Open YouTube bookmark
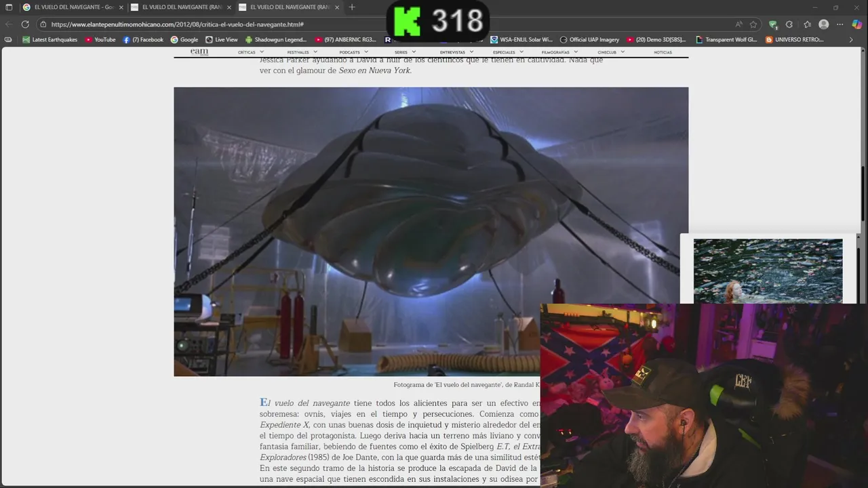 (x=100, y=40)
